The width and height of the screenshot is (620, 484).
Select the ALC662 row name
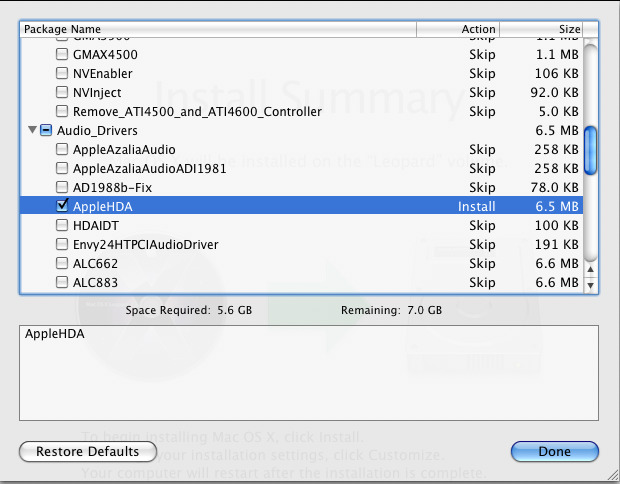[x=95, y=263]
